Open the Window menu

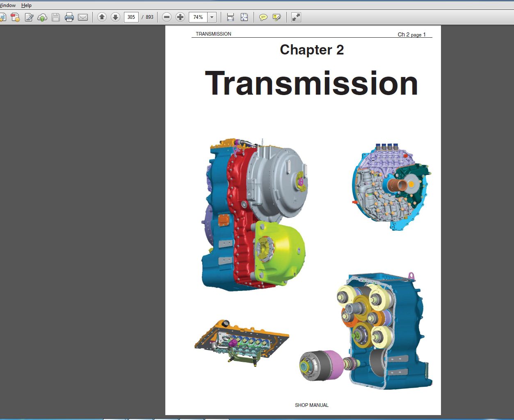pos(8,5)
